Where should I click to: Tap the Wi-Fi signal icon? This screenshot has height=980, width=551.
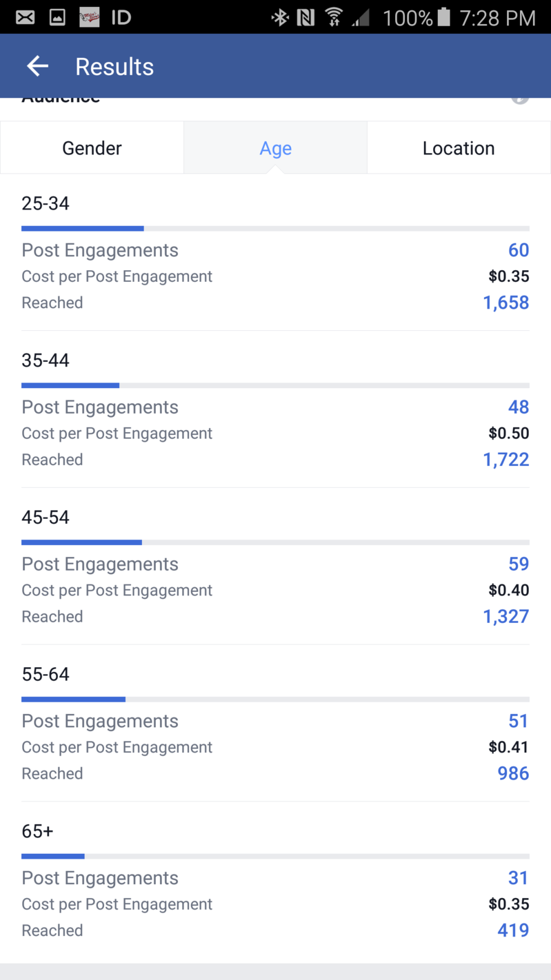point(334,17)
